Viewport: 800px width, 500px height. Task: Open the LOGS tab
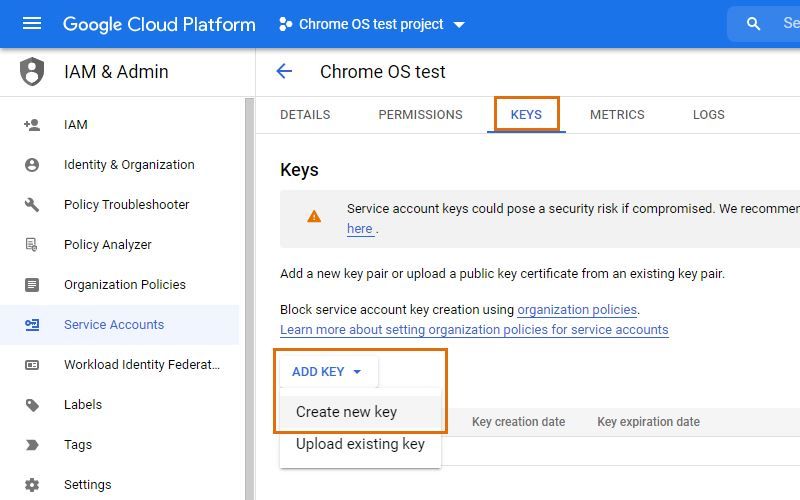pyautogui.click(x=708, y=115)
